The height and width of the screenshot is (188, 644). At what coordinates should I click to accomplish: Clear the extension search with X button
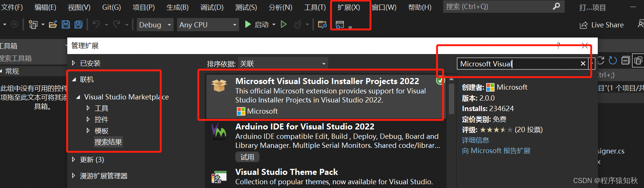click(583, 63)
